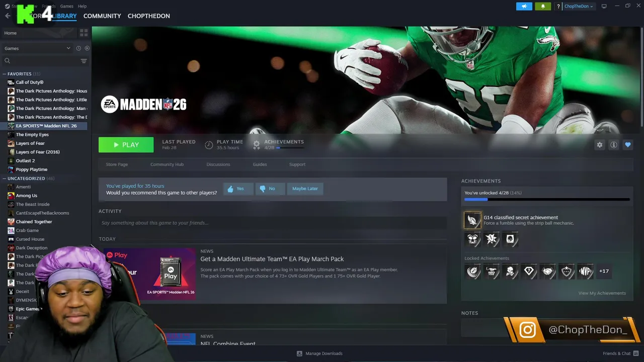The image size is (644, 362).
Task: Open the green notifications bell
Action: tap(543, 6)
